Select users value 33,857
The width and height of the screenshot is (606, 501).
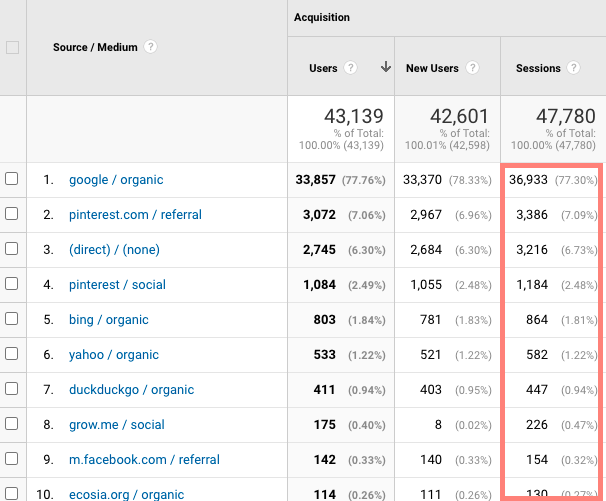315,180
